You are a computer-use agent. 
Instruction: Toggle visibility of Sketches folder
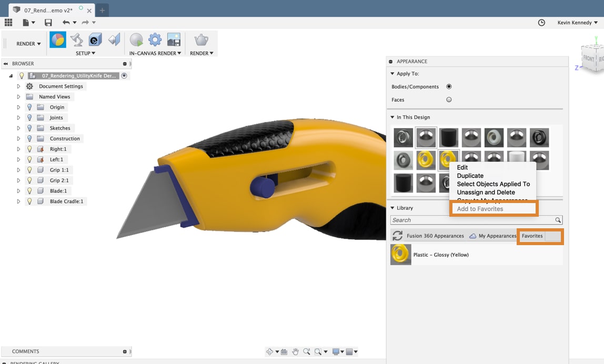point(29,128)
